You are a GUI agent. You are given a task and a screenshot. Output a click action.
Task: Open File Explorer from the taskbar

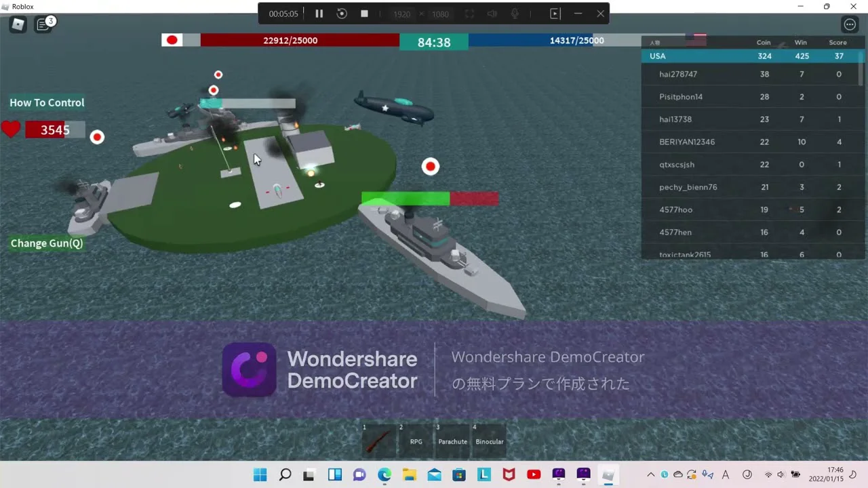(x=410, y=474)
